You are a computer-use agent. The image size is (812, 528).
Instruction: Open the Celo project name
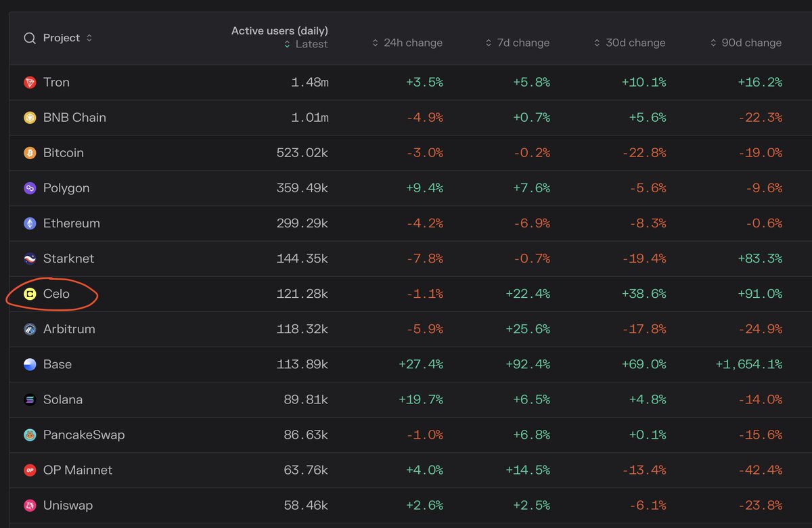pyautogui.click(x=56, y=294)
